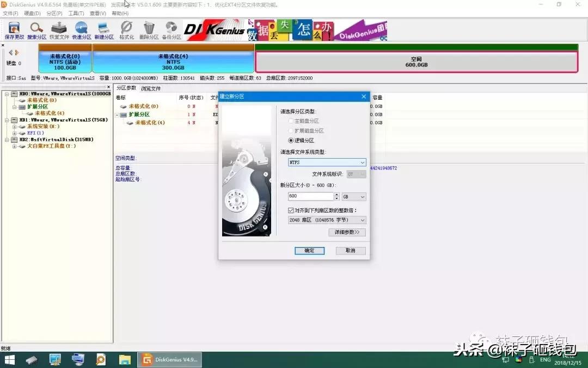
Task: Select the 格式化 (Format) toolbar icon
Action: click(126, 30)
